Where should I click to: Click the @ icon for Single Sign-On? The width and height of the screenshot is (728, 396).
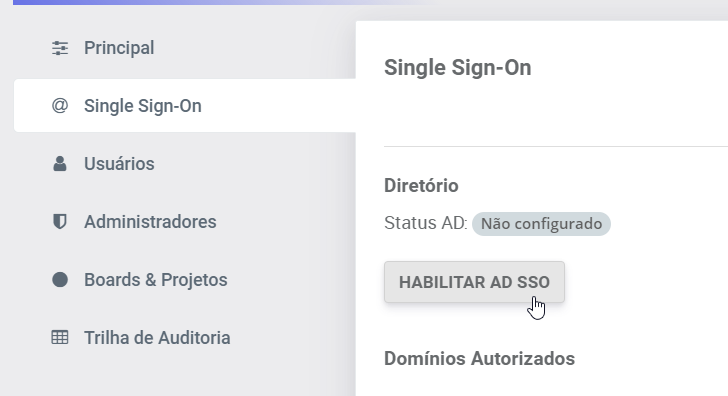60,106
